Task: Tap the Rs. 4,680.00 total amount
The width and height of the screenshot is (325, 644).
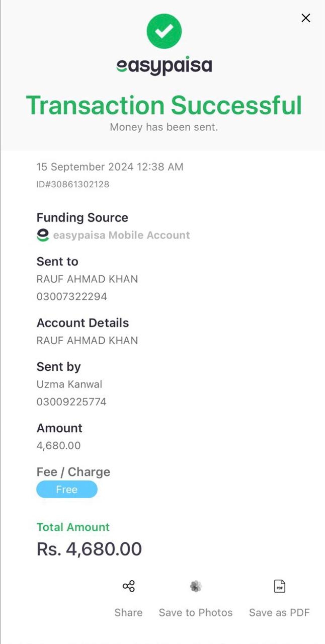Action: point(89,549)
